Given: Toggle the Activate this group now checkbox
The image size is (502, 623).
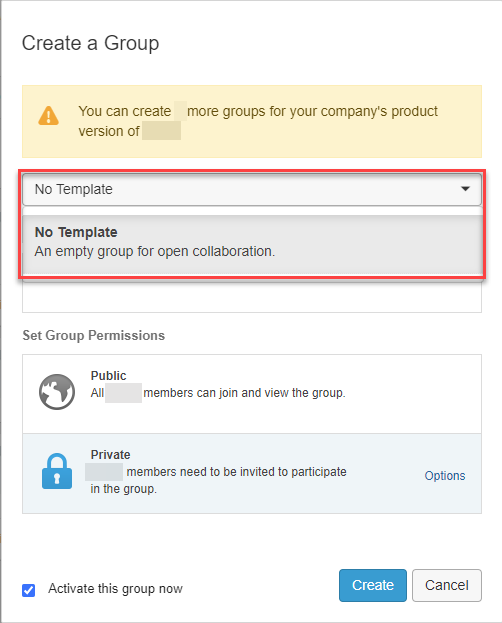Looking at the screenshot, I should [x=29, y=590].
